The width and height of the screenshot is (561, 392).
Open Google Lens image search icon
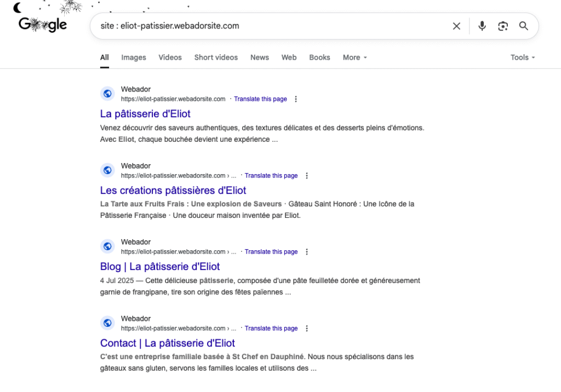tap(503, 26)
